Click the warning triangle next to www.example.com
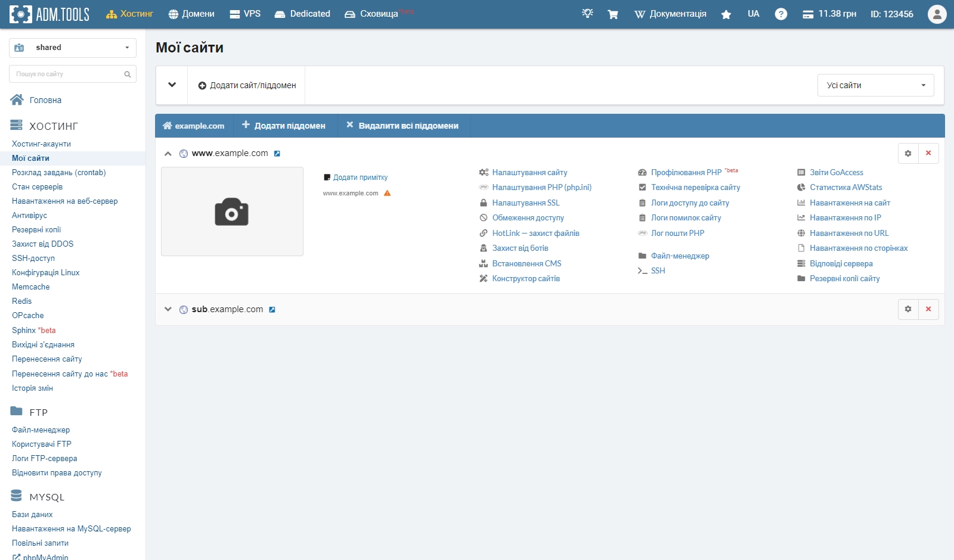954x560 pixels. (x=387, y=193)
